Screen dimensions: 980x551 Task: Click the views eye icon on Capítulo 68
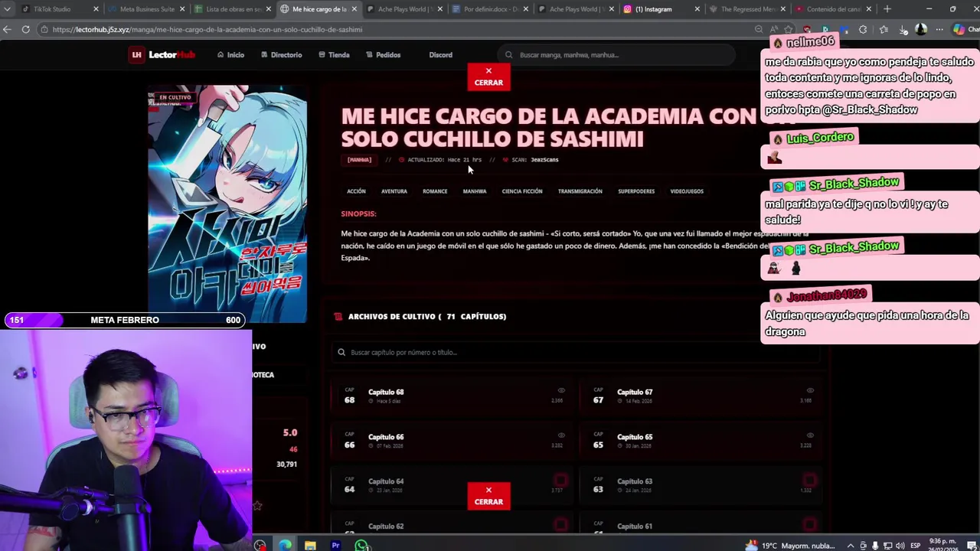coord(561,391)
